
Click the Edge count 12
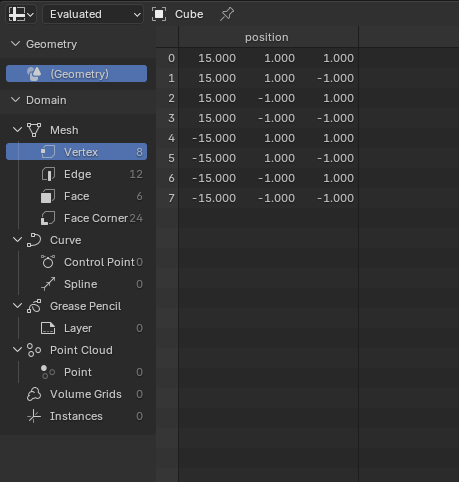(x=136, y=174)
